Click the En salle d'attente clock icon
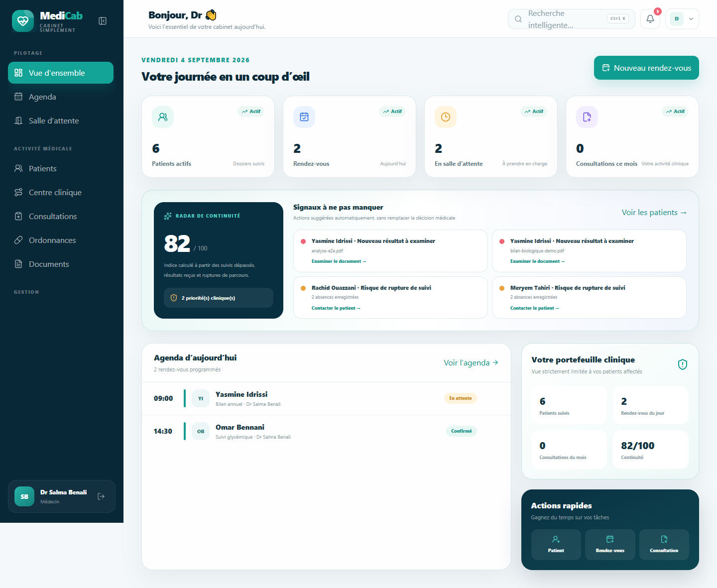717x588 pixels. pyautogui.click(x=446, y=117)
